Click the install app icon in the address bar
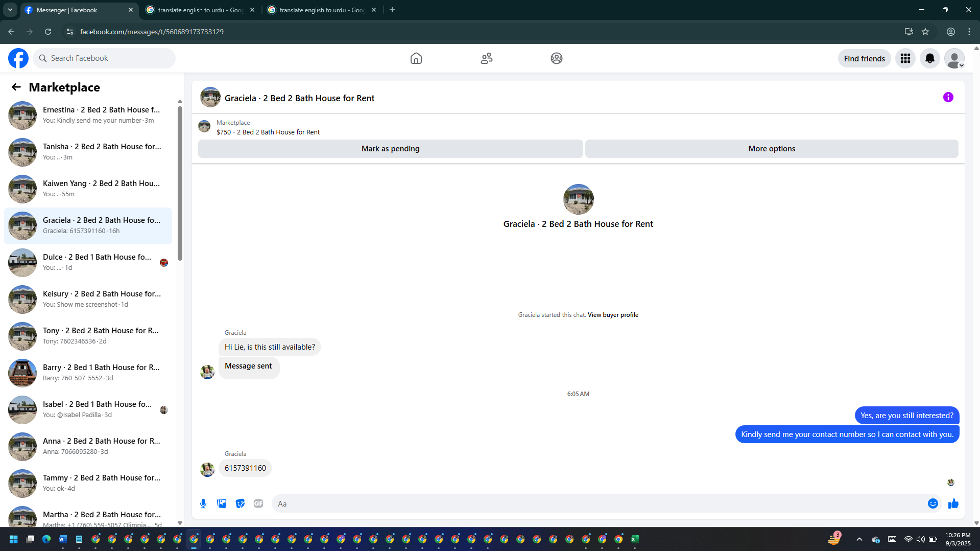 click(x=909, y=32)
